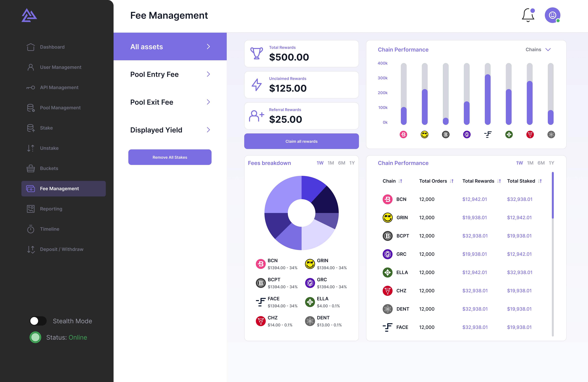Image resolution: width=588 pixels, height=382 pixels.
Task: Click the Unstake arrows icon
Action: [31, 148]
